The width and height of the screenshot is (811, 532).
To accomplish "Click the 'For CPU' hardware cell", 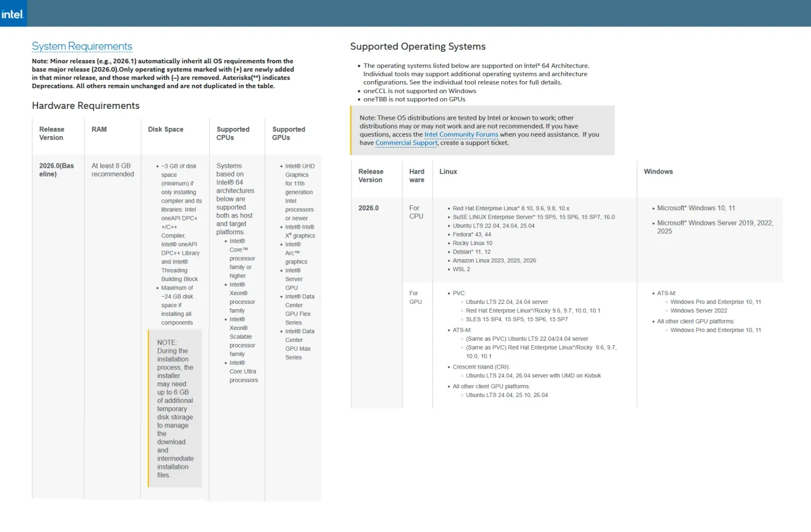I will click(x=416, y=212).
